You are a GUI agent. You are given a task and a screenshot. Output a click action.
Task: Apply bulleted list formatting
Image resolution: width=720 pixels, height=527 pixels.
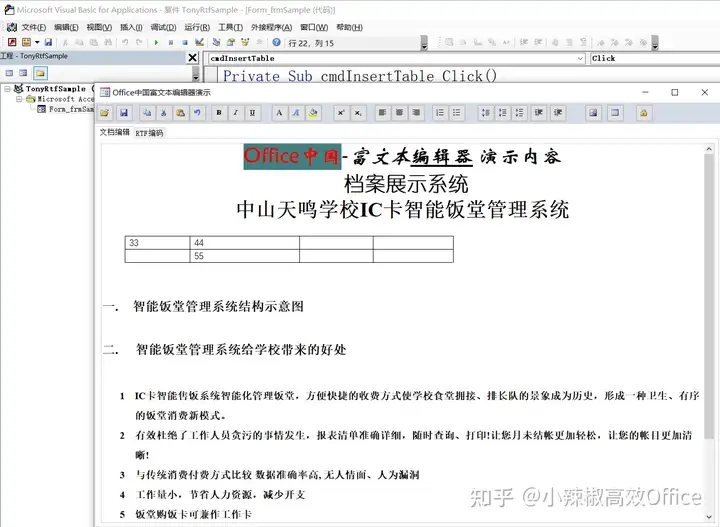456,113
